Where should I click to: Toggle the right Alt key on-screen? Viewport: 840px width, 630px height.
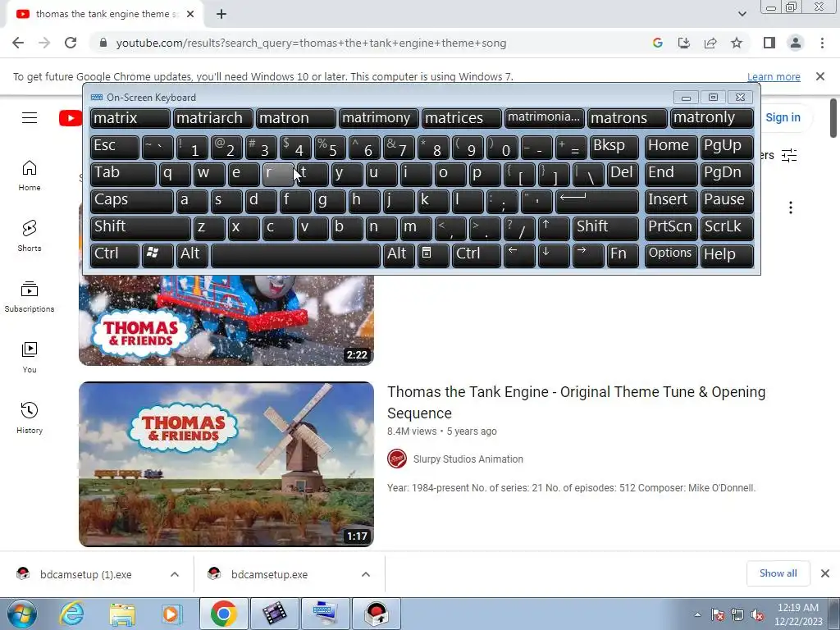click(x=399, y=255)
